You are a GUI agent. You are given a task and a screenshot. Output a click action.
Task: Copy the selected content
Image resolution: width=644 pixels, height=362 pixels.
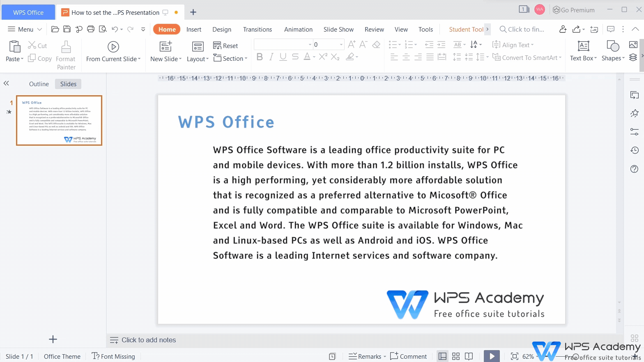(40, 59)
